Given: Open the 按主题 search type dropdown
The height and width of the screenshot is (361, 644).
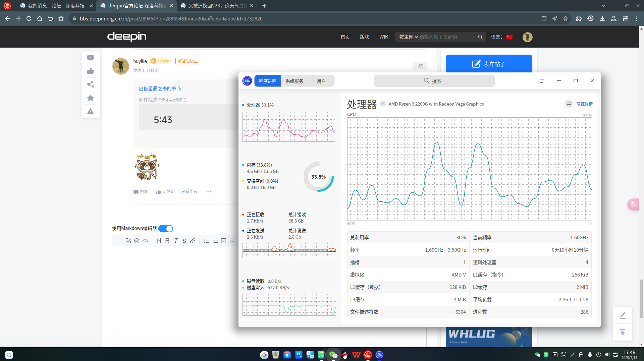Looking at the screenshot, I should 408,37.
